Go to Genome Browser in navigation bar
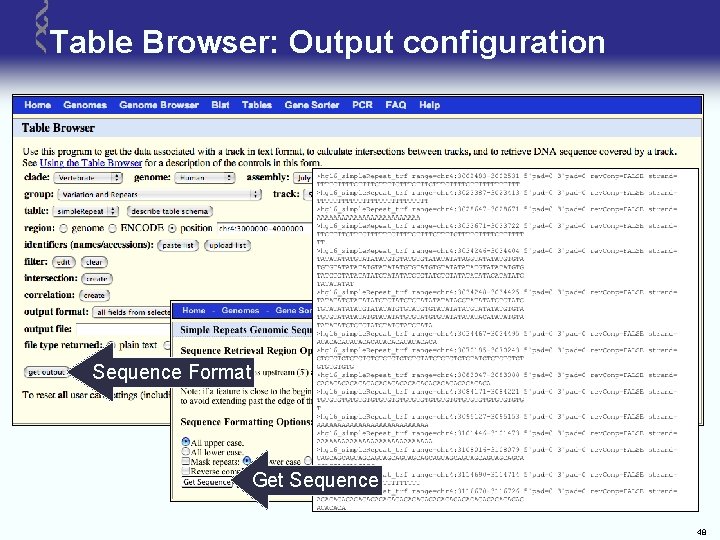This screenshot has height=540, width=720. [159, 105]
